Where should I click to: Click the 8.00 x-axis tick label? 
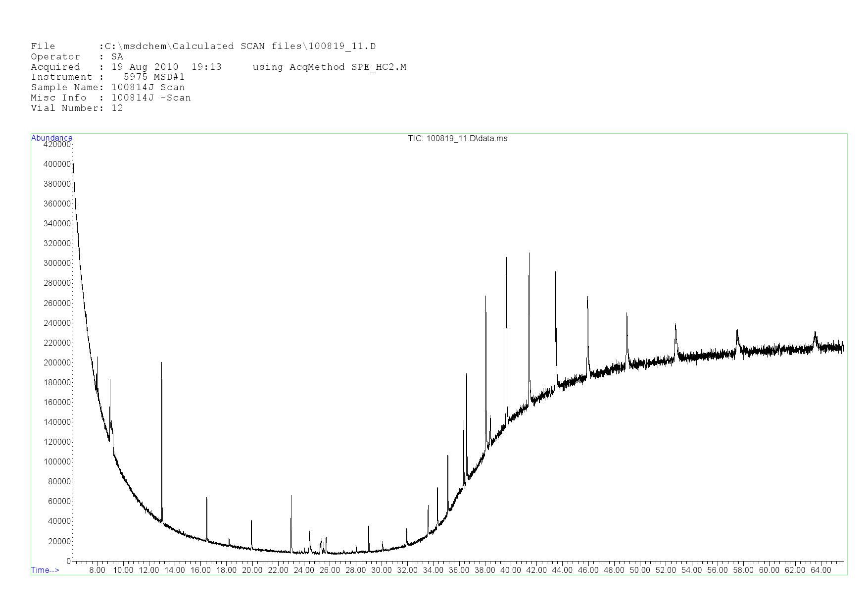pyautogui.click(x=97, y=570)
